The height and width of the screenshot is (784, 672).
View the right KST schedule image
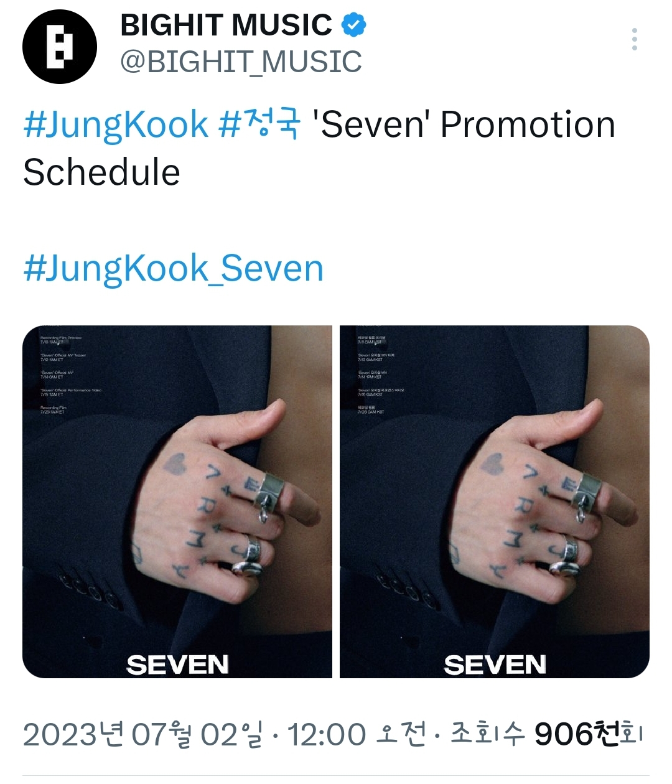(x=495, y=502)
